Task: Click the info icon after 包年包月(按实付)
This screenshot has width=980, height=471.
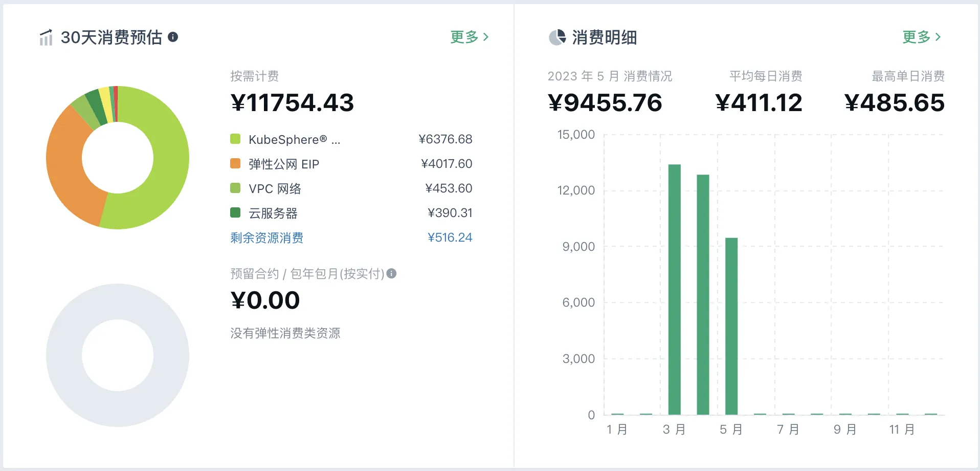Action: tap(391, 273)
